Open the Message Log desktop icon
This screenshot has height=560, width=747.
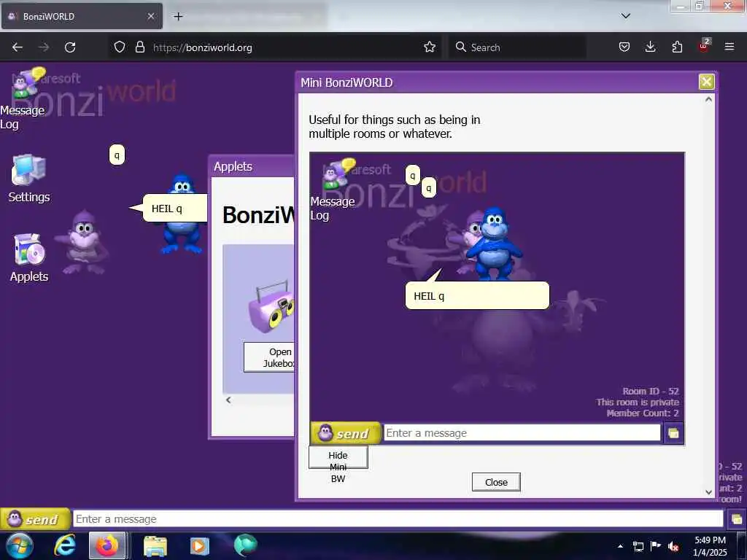[x=23, y=98]
